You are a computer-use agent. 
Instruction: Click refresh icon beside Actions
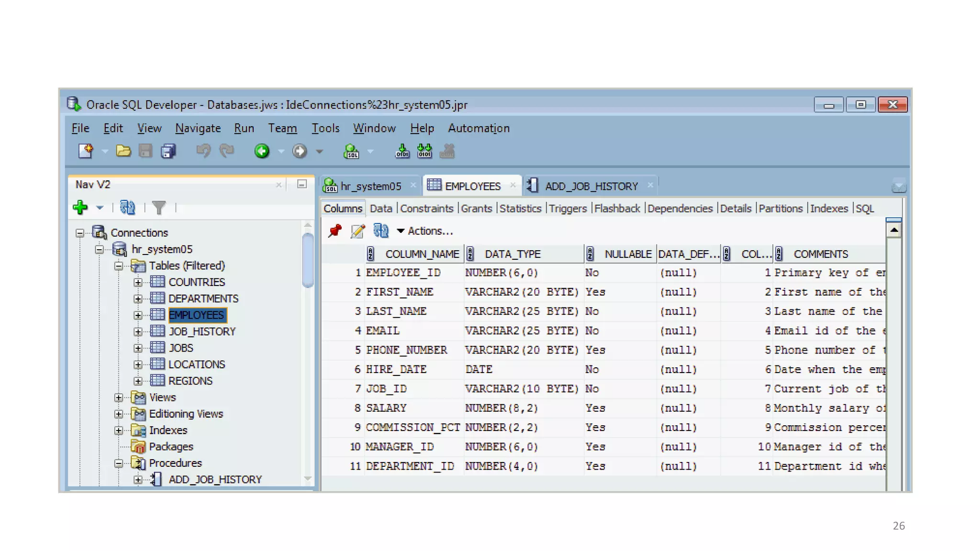381,231
